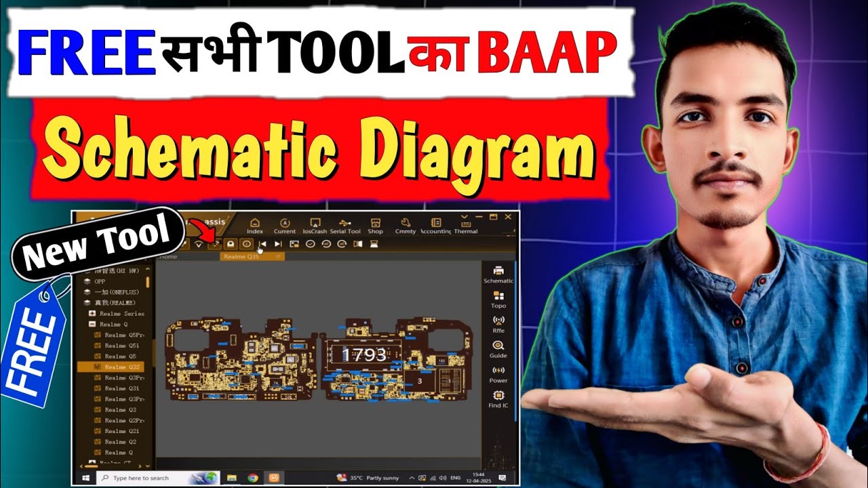This screenshot has height=488, width=868.
Task: Open the IosCrash analyzer
Action: tap(315, 226)
